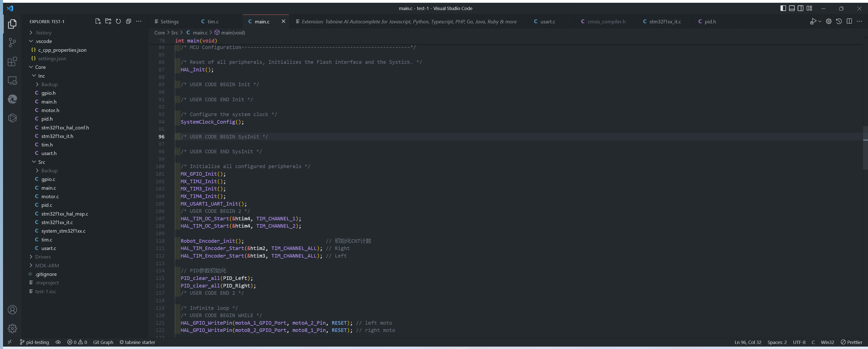Split the editor to the right
The height and width of the screenshot is (349, 868).
click(849, 21)
